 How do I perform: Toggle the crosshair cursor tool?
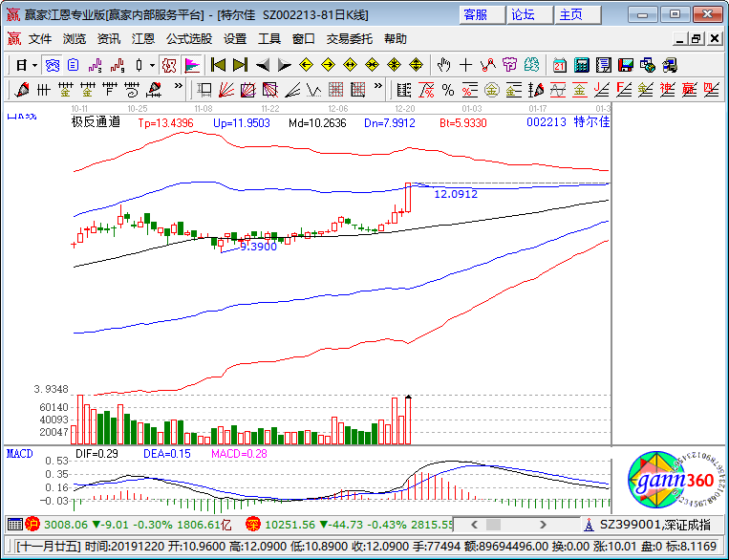465,65
